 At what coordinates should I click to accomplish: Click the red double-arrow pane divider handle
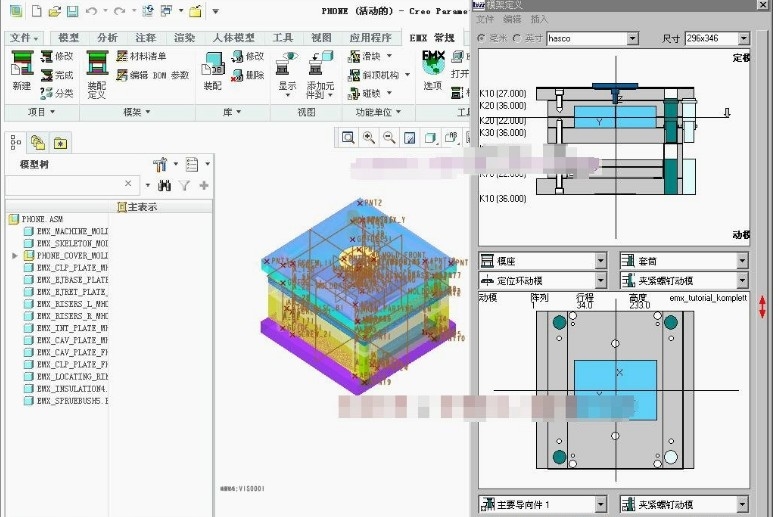tap(762, 306)
